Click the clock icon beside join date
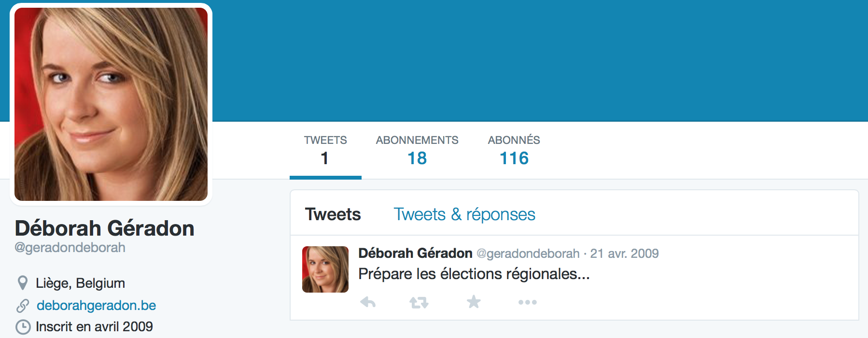This screenshot has height=338, width=868. [x=23, y=327]
